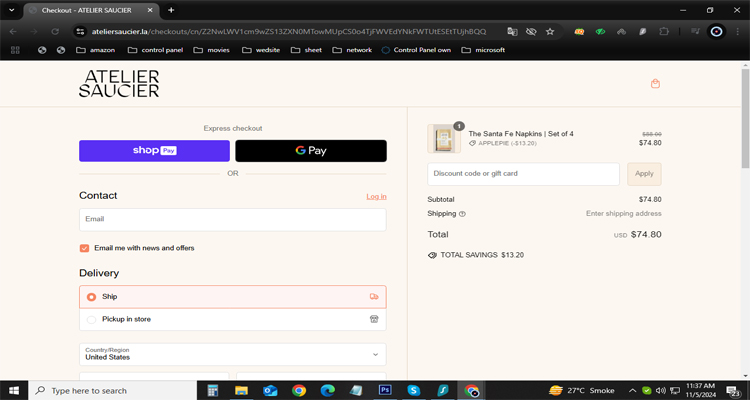
Task: Open the network bookmarks folder
Action: pos(352,50)
